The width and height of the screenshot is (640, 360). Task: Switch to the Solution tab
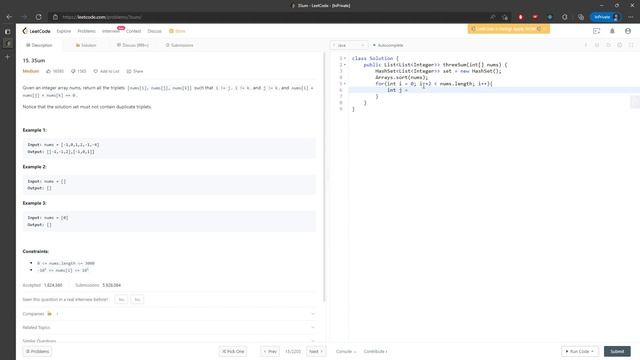(x=86, y=45)
